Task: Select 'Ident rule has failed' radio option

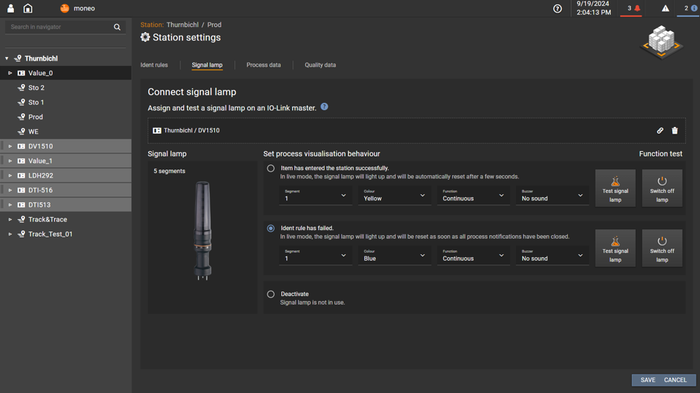Action: point(271,228)
